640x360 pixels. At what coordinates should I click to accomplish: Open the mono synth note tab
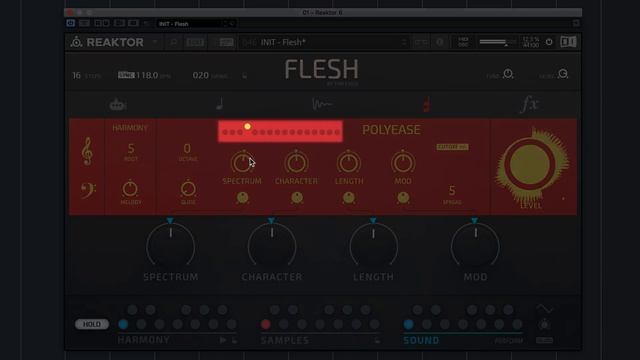coord(220,104)
